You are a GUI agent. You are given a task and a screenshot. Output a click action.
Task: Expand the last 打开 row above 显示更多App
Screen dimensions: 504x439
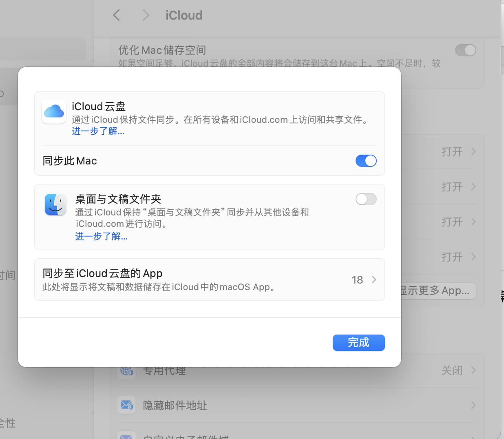point(473,257)
